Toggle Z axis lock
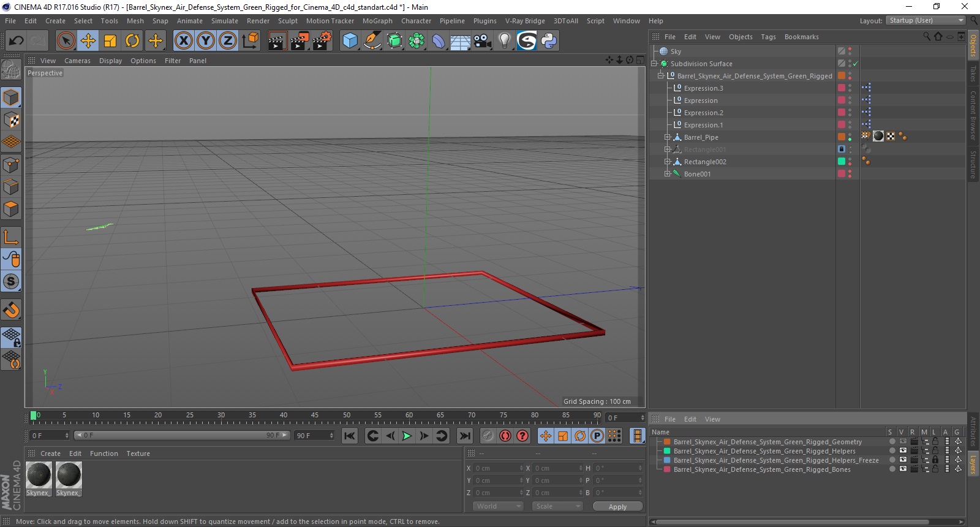Screen dimensions: 980x527 pyautogui.click(x=227, y=41)
